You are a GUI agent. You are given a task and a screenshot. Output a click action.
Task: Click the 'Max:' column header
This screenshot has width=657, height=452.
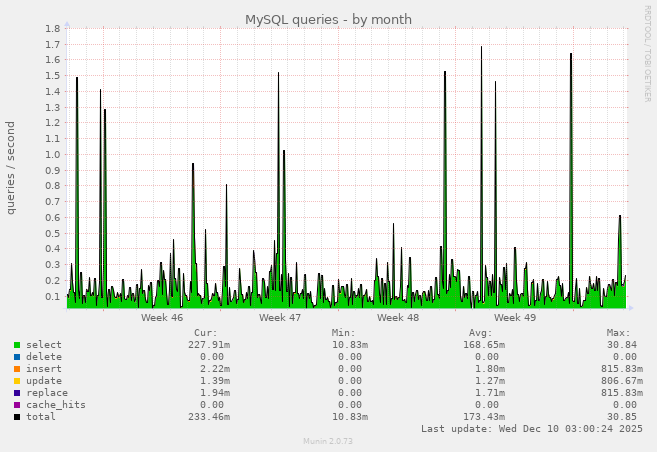pos(619,333)
